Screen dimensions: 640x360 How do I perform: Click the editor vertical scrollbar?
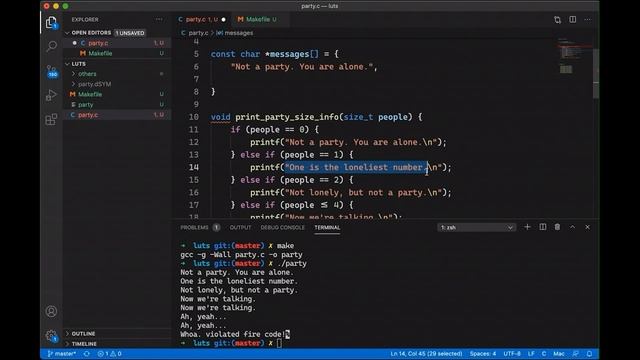[x=596, y=73]
